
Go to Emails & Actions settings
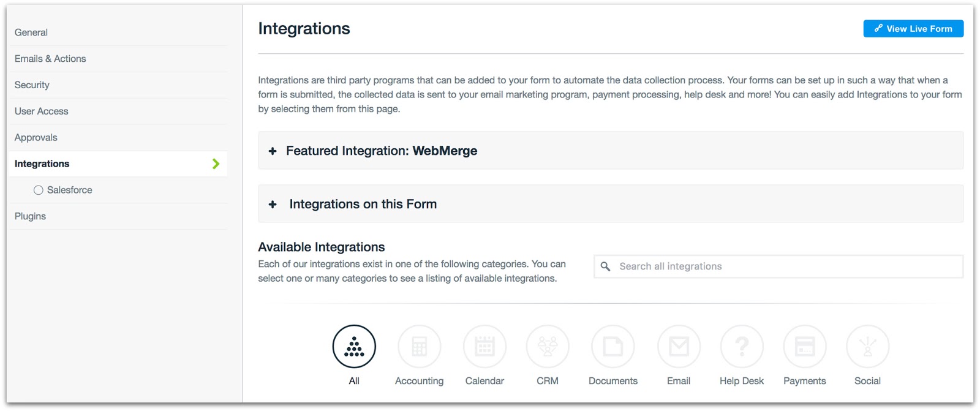tap(50, 59)
